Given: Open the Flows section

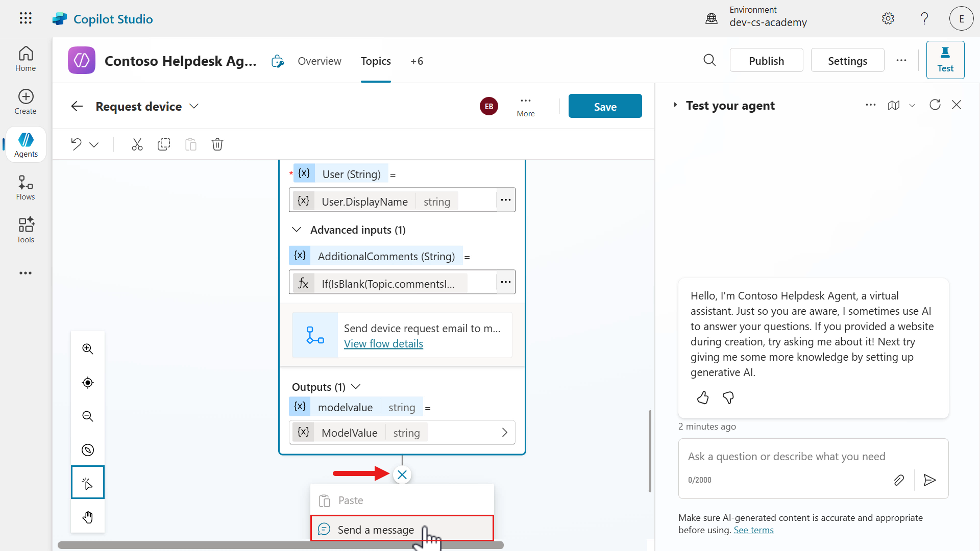Looking at the screenshot, I should [25, 187].
